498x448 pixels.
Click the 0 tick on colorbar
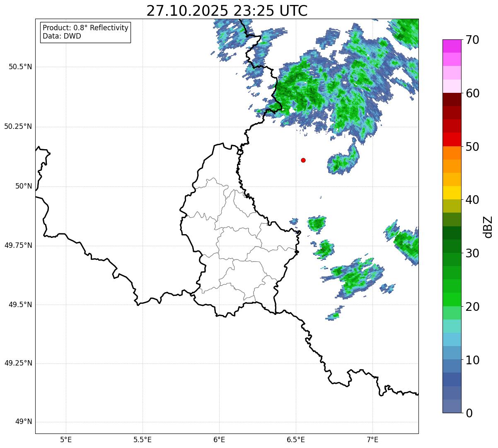click(x=469, y=413)
